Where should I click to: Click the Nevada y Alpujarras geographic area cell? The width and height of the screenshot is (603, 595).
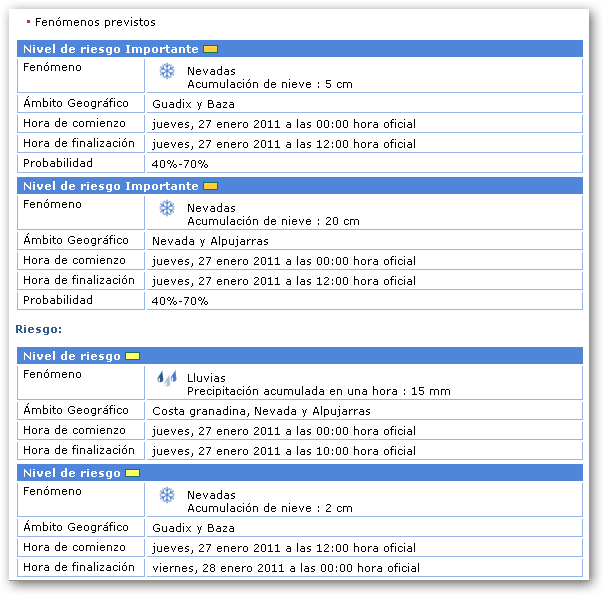tap(210, 241)
